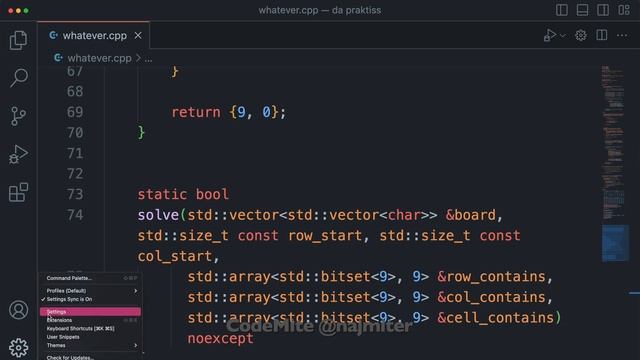Toggle Settings Sync is On entry
This screenshot has width=640, height=360.
[90, 299]
